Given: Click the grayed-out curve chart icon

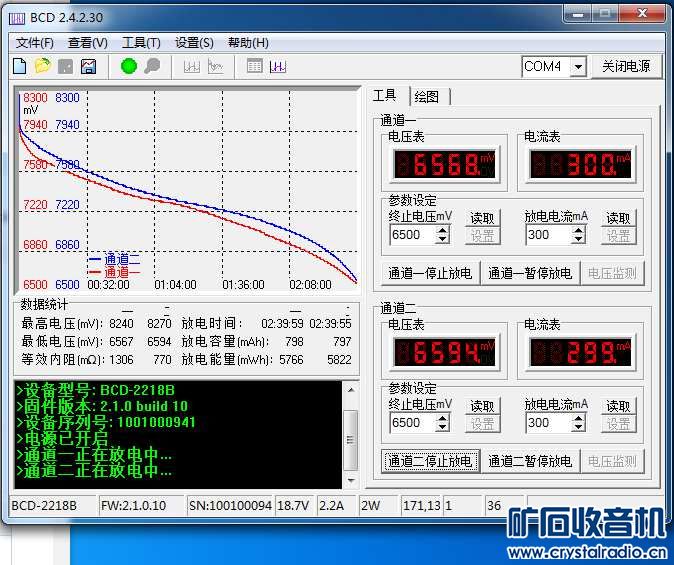Looking at the screenshot, I should [x=215, y=67].
